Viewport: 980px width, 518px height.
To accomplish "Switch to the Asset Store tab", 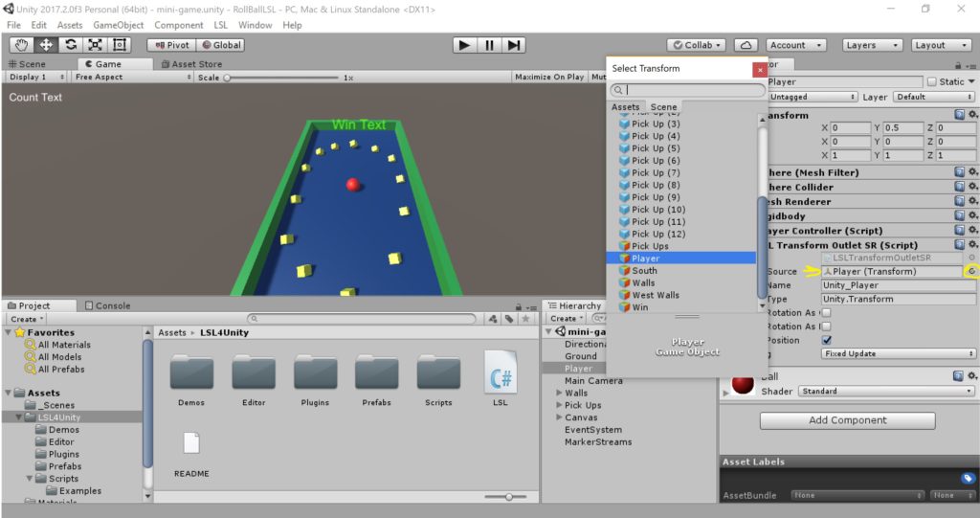I will coord(191,64).
